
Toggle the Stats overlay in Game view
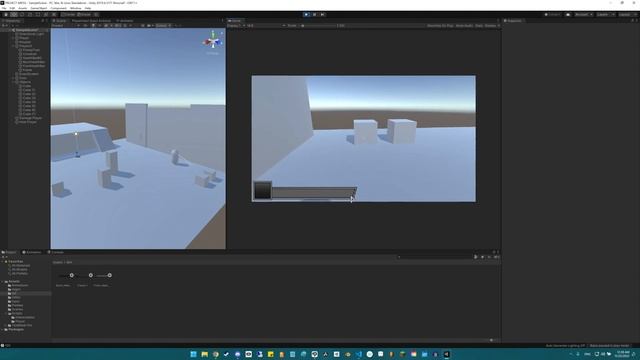click(x=479, y=25)
